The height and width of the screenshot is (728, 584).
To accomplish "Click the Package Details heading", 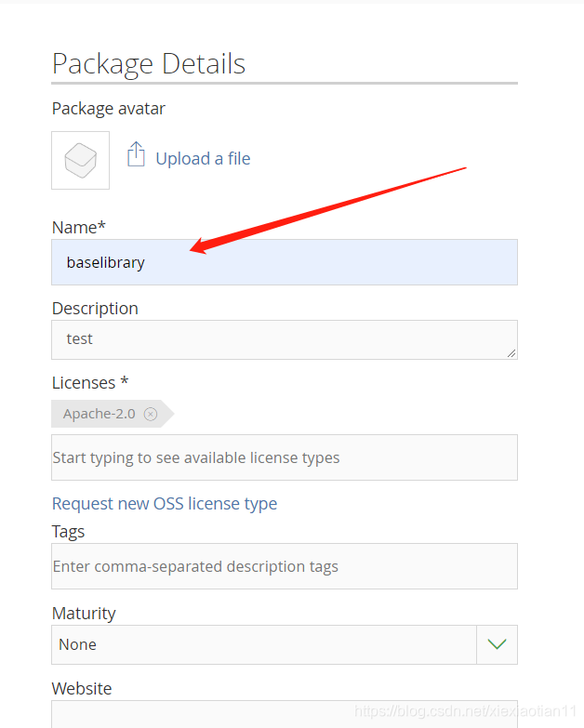I will point(149,64).
